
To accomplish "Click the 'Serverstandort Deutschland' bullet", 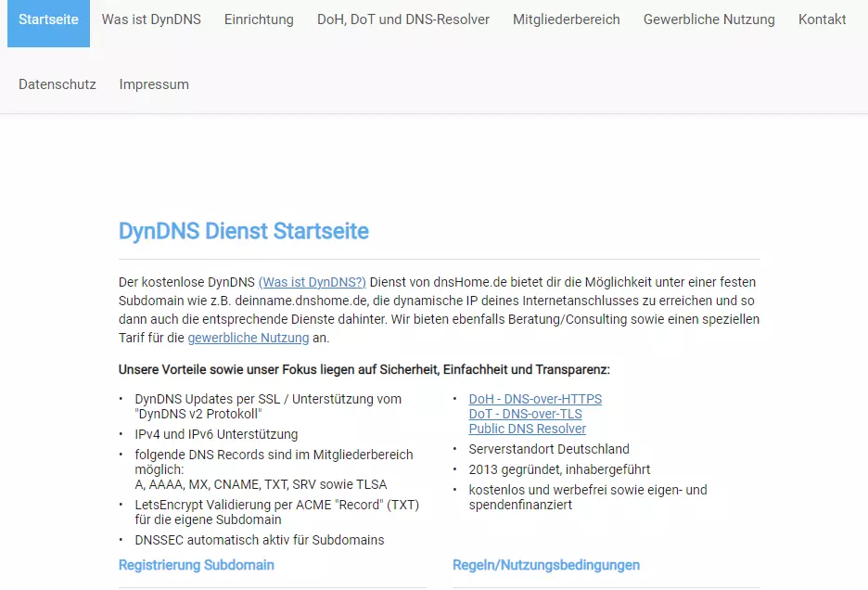I will click(549, 449).
